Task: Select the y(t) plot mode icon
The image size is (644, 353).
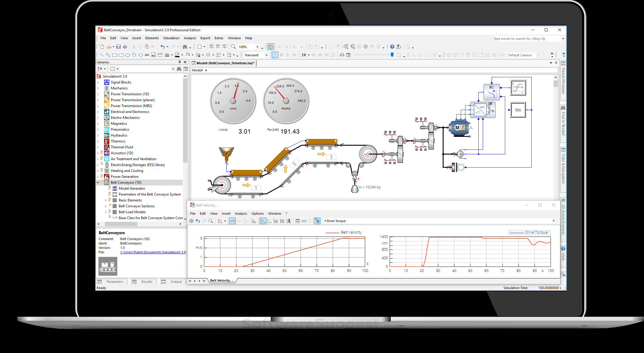Action: click(x=232, y=221)
